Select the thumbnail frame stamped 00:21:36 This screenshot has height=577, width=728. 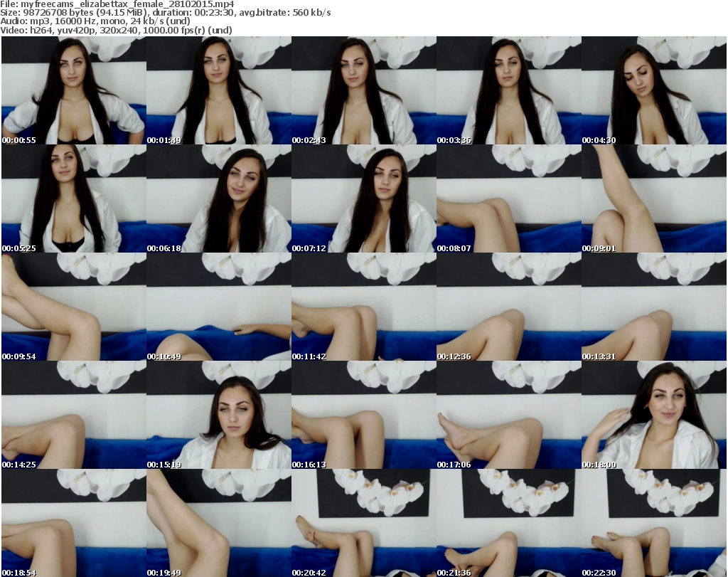tap(508, 523)
